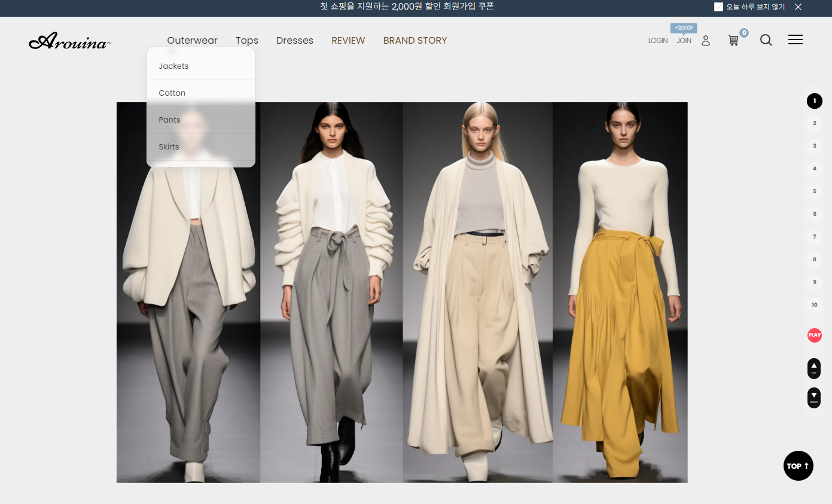Screen dimensions: 832x504
Task: Click the red PLAY slideshow button
Action: 814,335
